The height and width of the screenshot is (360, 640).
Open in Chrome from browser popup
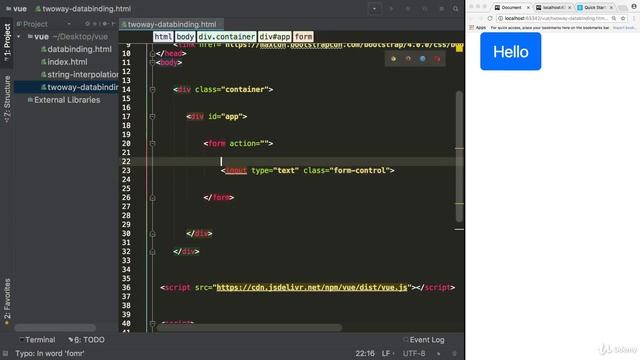(393, 59)
